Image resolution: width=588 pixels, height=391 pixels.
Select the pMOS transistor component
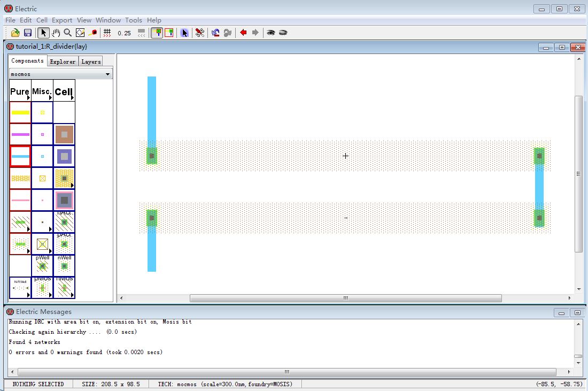[42, 288]
